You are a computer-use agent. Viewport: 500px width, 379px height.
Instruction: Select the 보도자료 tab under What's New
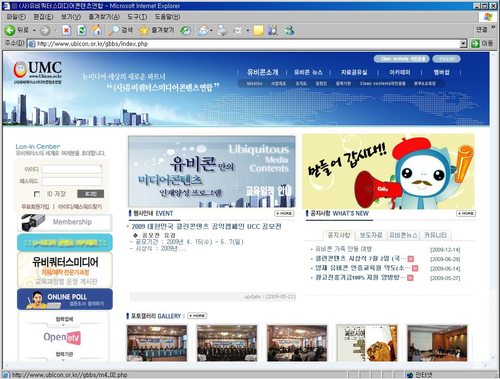(371, 235)
